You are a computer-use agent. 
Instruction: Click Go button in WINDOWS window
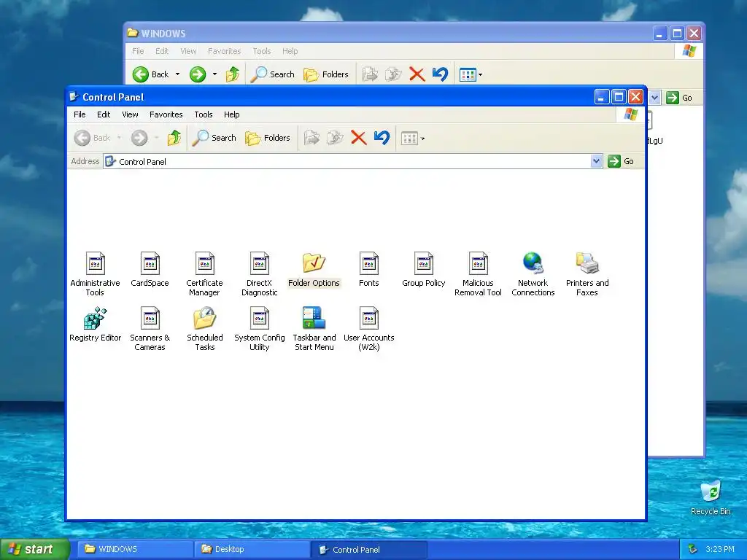[679, 98]
